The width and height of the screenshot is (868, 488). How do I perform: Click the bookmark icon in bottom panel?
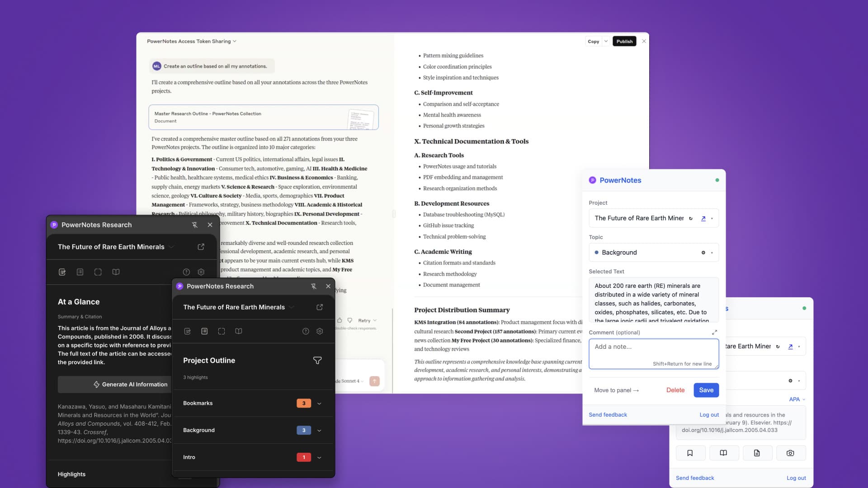point(690,453)
